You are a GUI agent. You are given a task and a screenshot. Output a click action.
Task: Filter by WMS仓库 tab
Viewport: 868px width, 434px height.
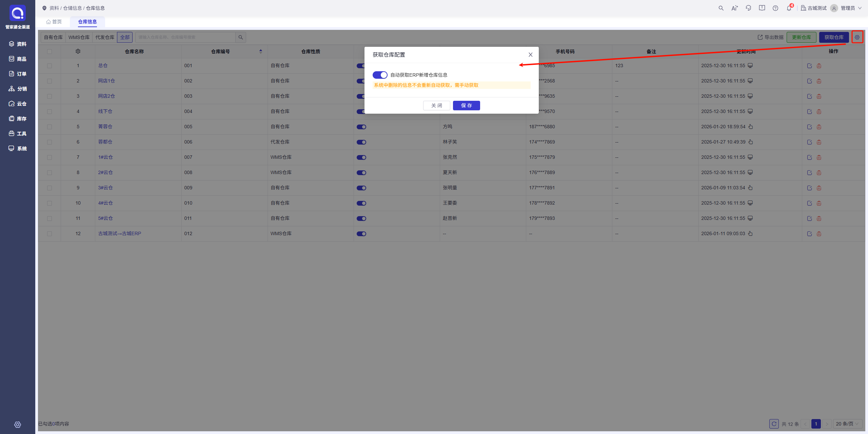click(x=79, y=37)
